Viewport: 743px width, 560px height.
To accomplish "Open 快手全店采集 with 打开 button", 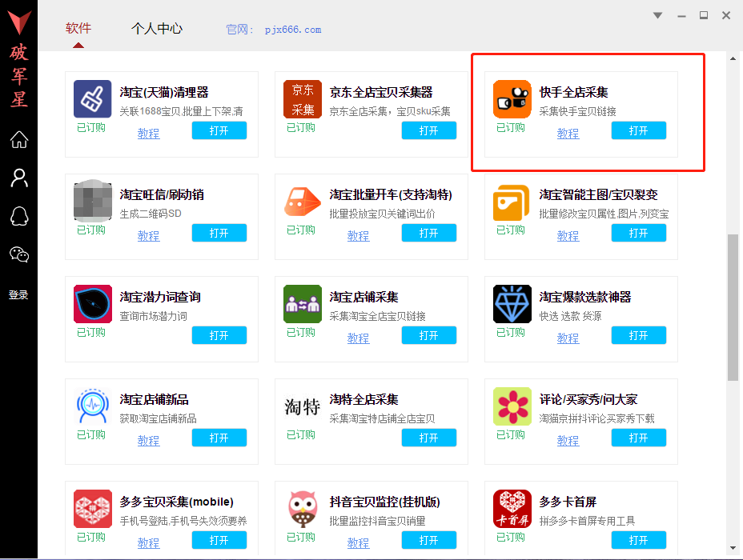I will click(638, 130).
